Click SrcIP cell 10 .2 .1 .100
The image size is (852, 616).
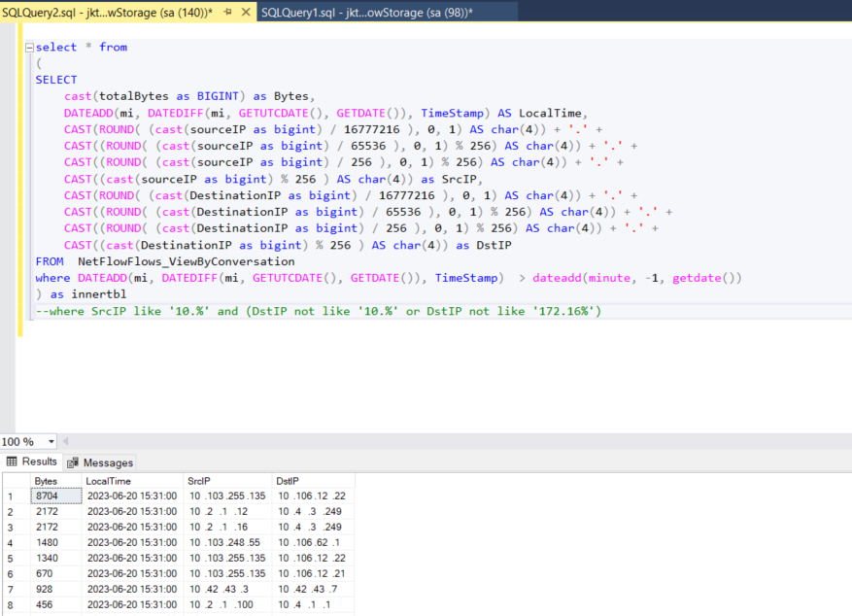point(227,605)
